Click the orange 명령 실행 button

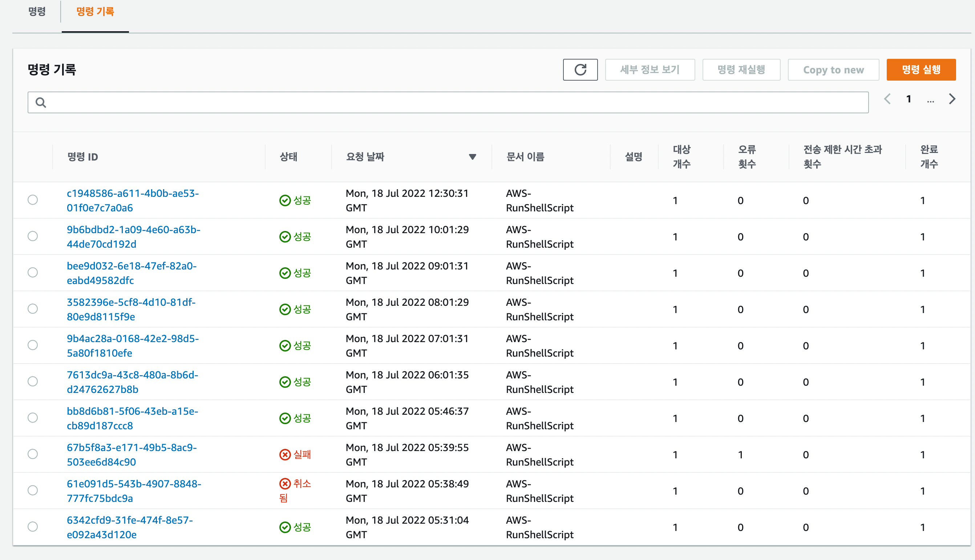pos(921,70)
